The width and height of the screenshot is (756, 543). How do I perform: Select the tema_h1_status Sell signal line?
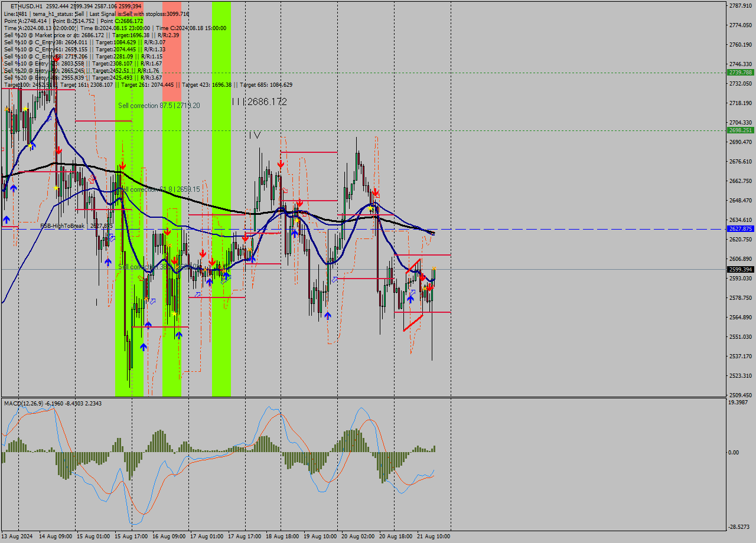click(96, 14)
